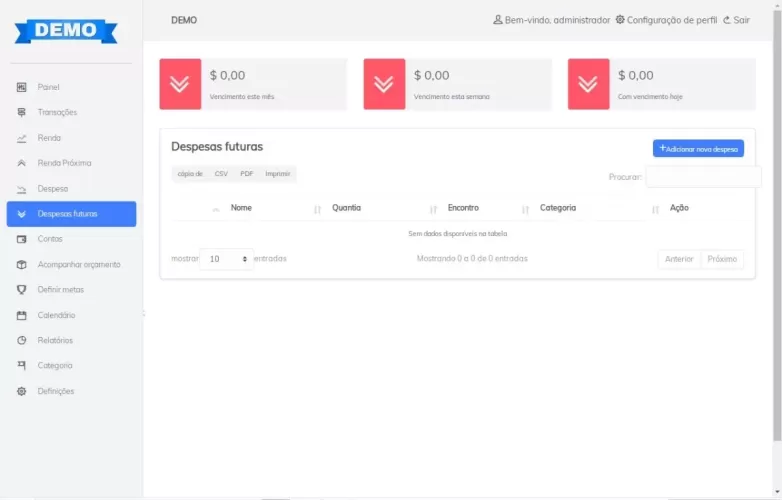Click the Definir metas trophy icon
Image resolution: width=782 pixels, height=500 pixels.
[x=21, y=290]
